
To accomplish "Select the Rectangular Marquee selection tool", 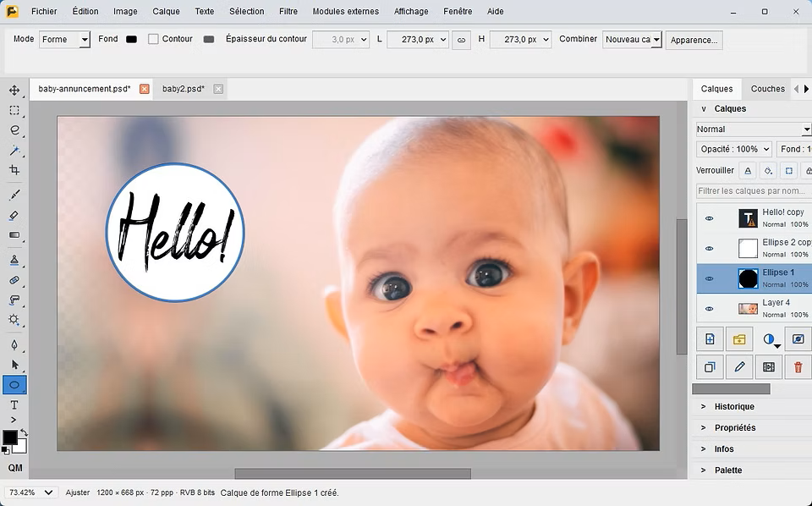I will (x=14, y=110).
